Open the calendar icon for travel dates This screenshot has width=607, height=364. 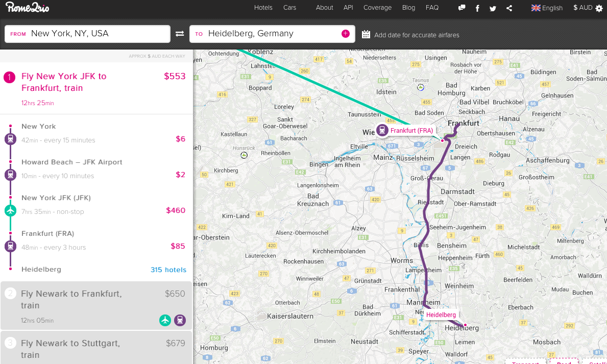coord(366,35)
